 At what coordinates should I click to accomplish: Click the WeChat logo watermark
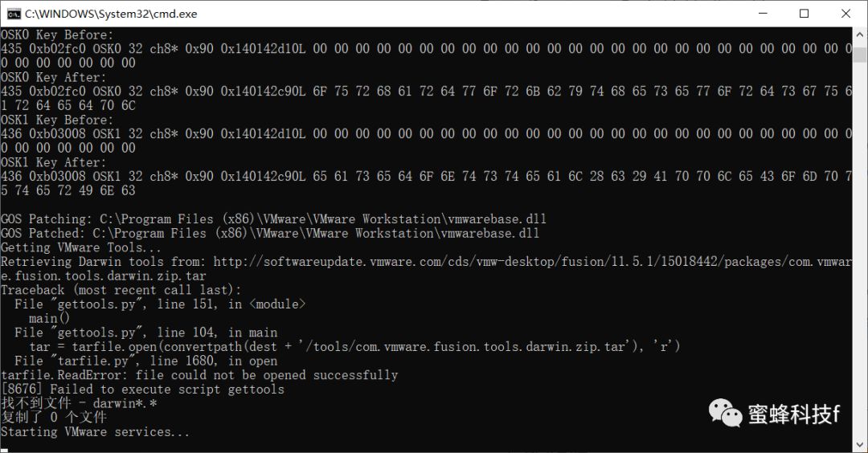tap(726, 413)
